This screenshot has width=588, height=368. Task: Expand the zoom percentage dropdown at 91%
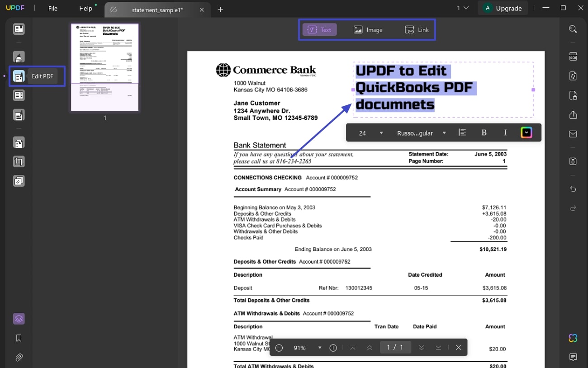(x=320, y=348)
